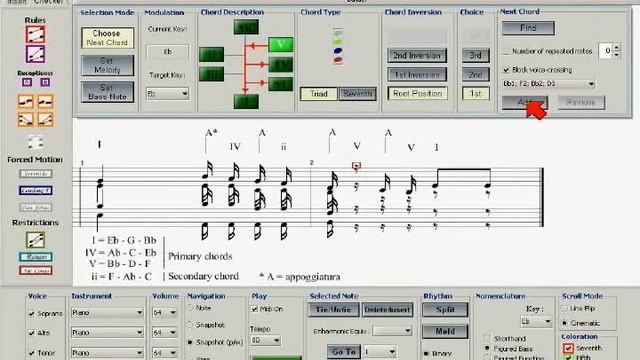The height and width of the screenshot is (360, 640).
Task: Select the Cinematic scroll mode
Action: coord(565,323)
